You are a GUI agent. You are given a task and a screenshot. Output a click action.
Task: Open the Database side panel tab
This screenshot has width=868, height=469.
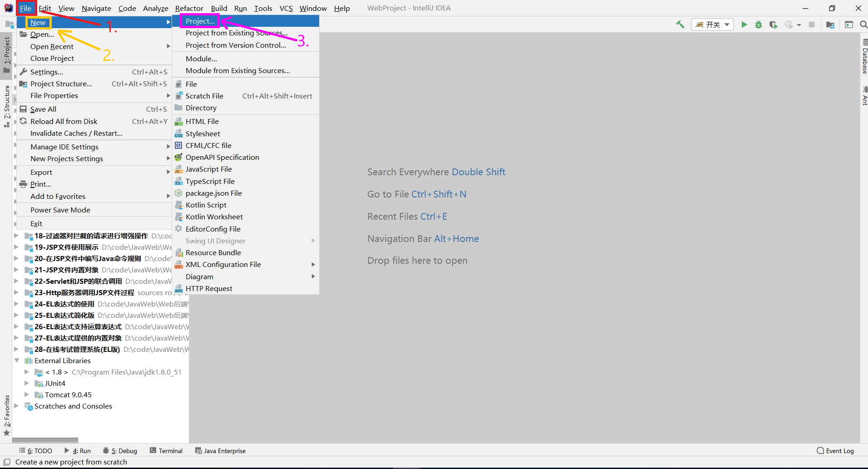864,57
